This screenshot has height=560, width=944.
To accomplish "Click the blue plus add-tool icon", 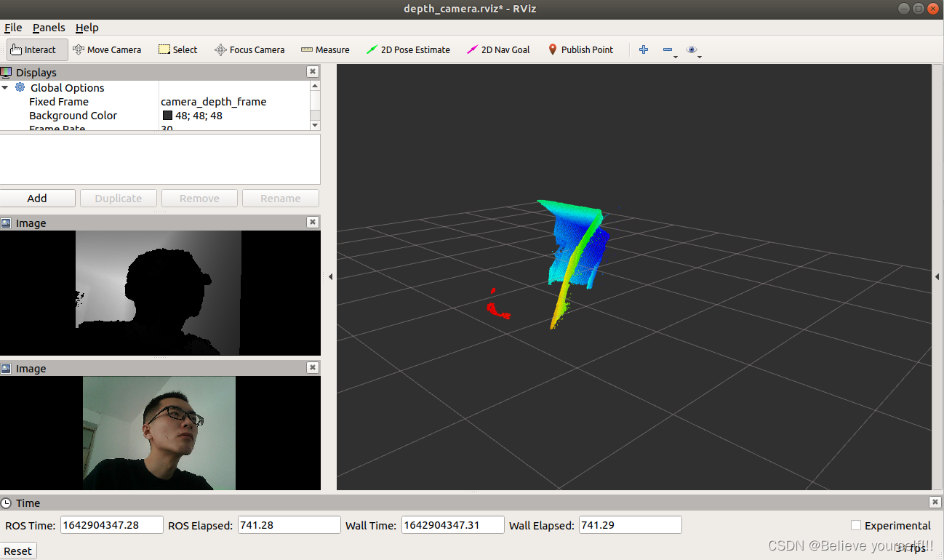I will 644,49.
